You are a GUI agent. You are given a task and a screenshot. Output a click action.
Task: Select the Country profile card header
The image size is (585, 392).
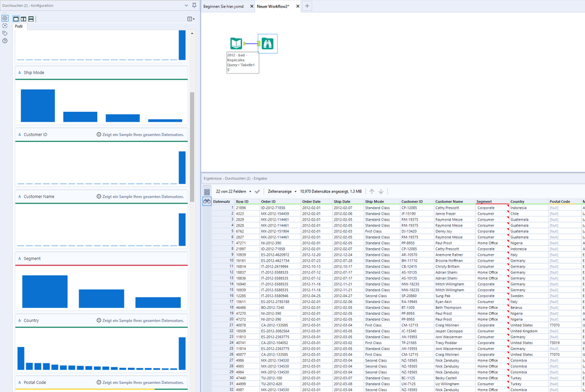click(101, 321)
